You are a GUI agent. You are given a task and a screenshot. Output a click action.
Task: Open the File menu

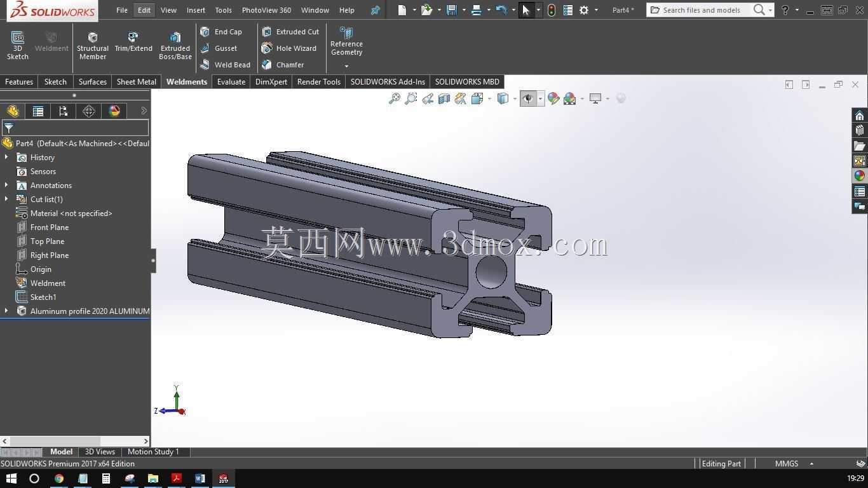pyautogui.click(x=122, y=10)
